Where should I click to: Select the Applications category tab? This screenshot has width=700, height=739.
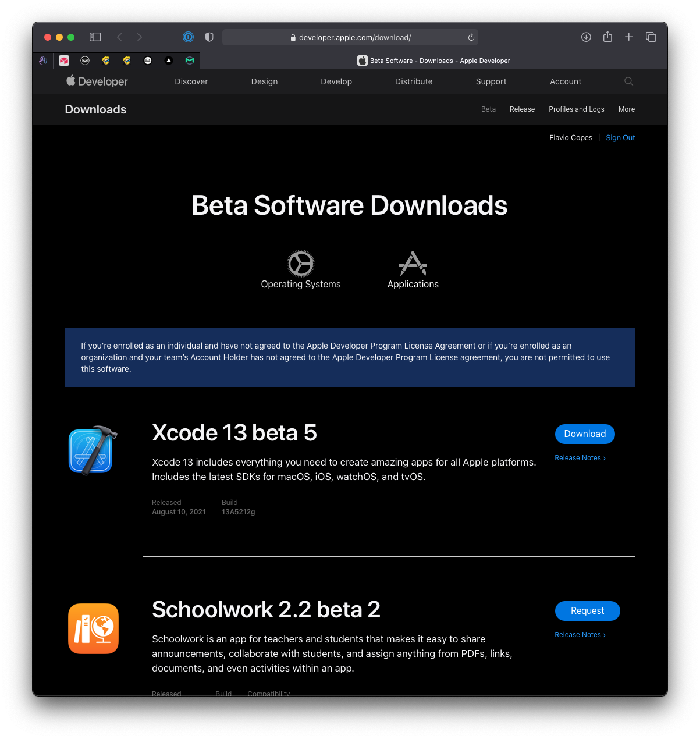click(413, 271)
